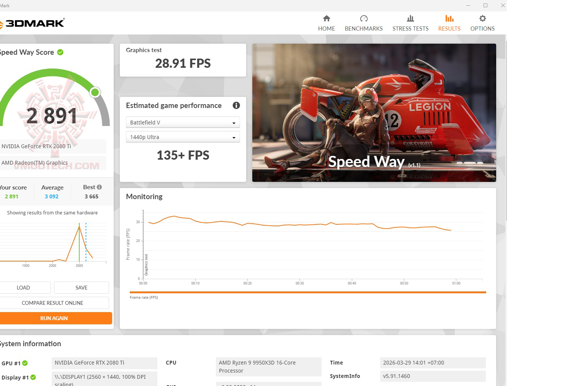This screenshot has width=588, height=386.
Task: Click the SystemInfo version v5.91.1460
Action: 433,376
